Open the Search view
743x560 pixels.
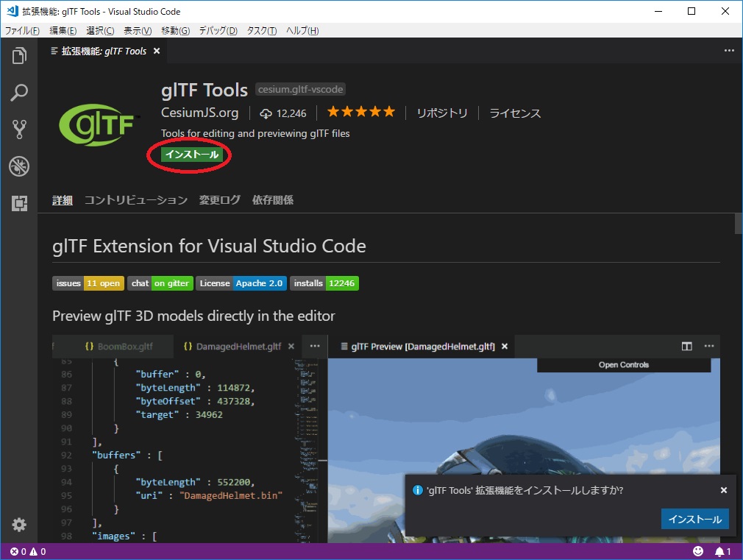click(18, 93)
